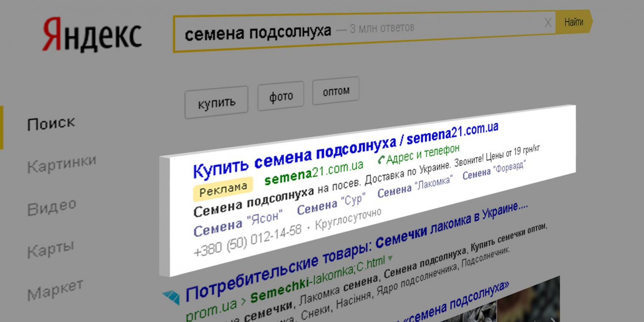
Task: Open sitelink Семена "Сур"
Action: 331,204
